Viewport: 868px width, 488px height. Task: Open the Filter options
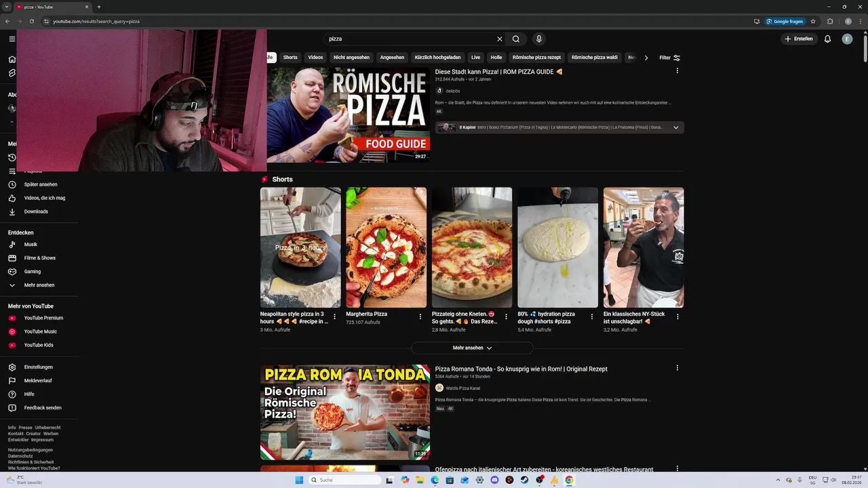(669, 58)
